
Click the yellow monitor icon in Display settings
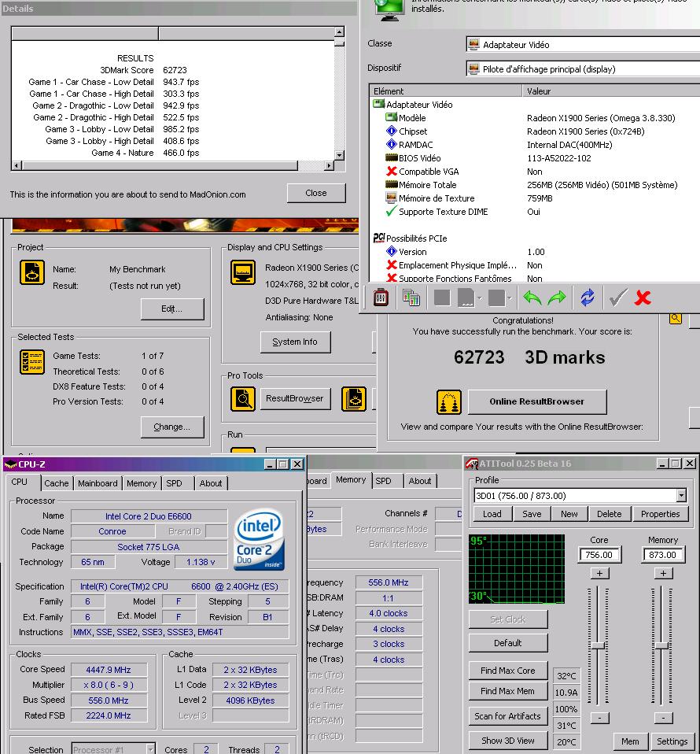(x=242, y=272)
